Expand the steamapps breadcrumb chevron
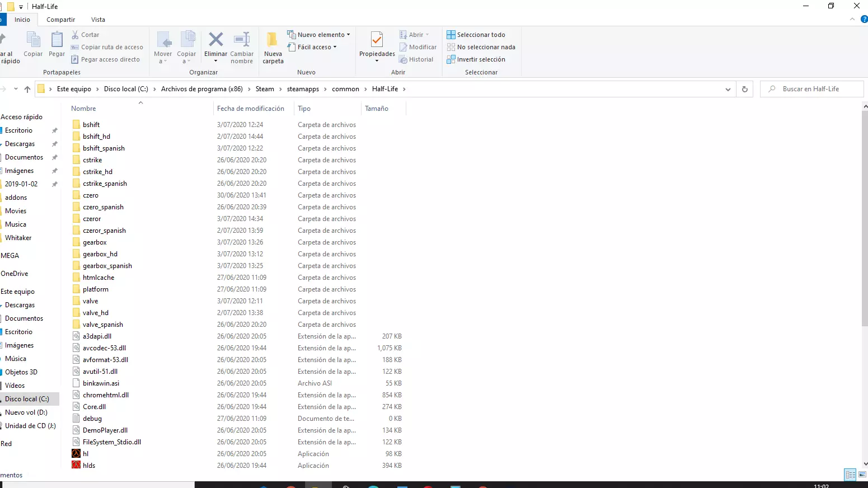 coord(326,89)
